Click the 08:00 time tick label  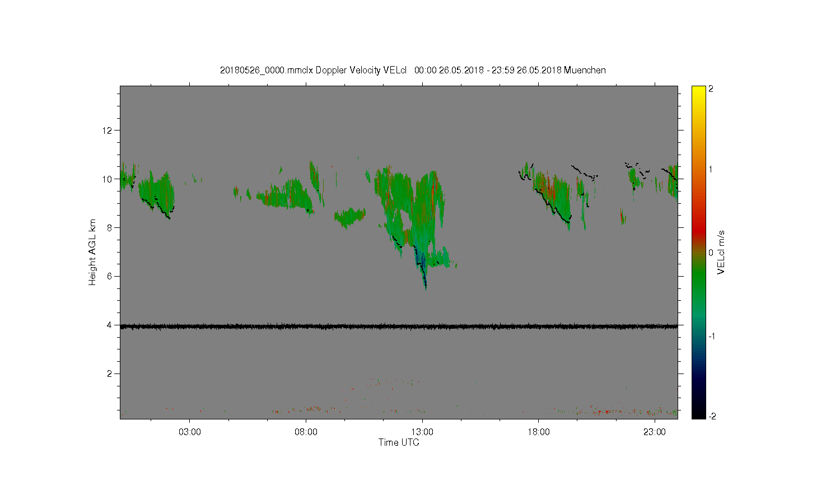[x=306, y=432]
